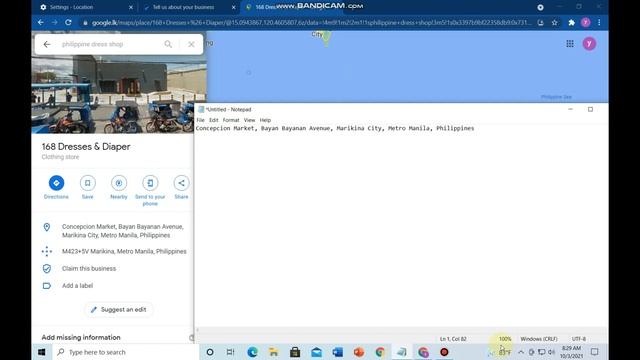Open Notepad View menu

(x=249, y=120)
